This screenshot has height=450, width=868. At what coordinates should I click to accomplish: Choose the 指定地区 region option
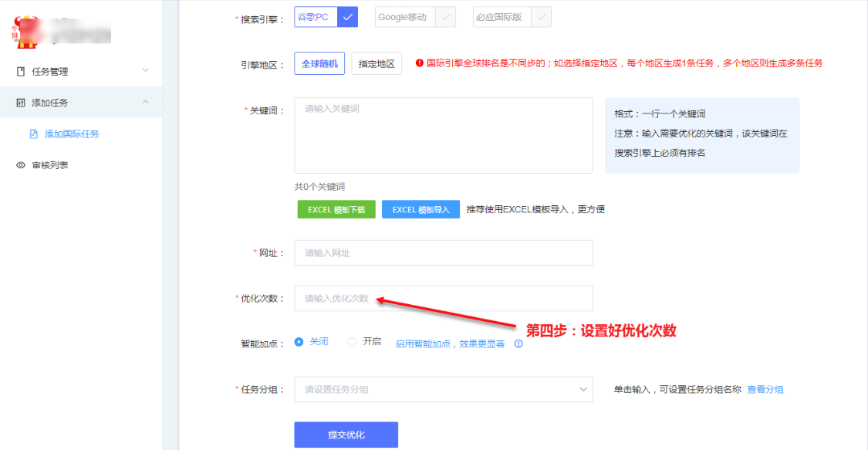tap(377, 64)
